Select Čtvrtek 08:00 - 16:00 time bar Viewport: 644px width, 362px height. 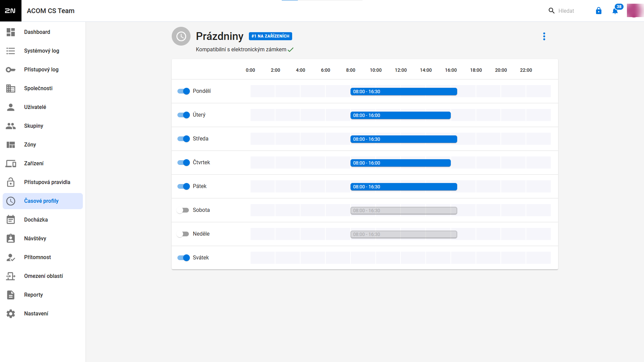coord(400,163)
